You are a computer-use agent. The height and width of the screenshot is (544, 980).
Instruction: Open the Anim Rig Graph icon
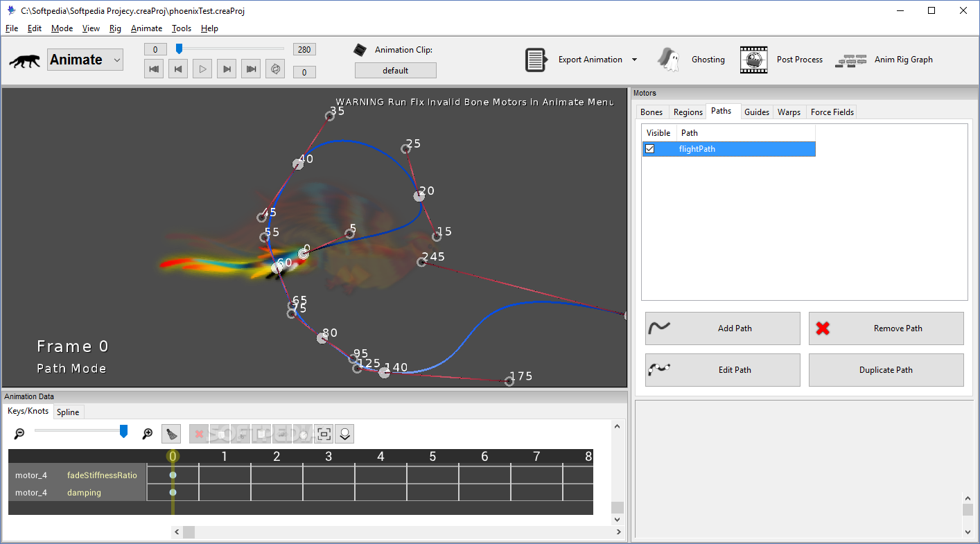click(851, 60)
